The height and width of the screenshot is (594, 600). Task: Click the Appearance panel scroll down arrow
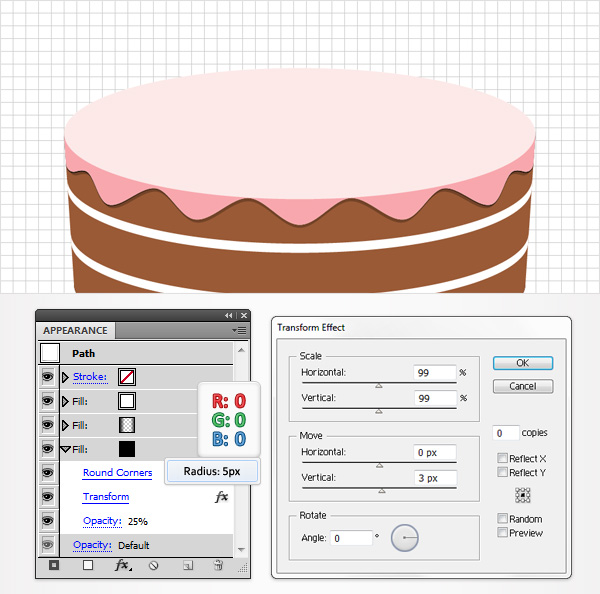pos(241,549)
